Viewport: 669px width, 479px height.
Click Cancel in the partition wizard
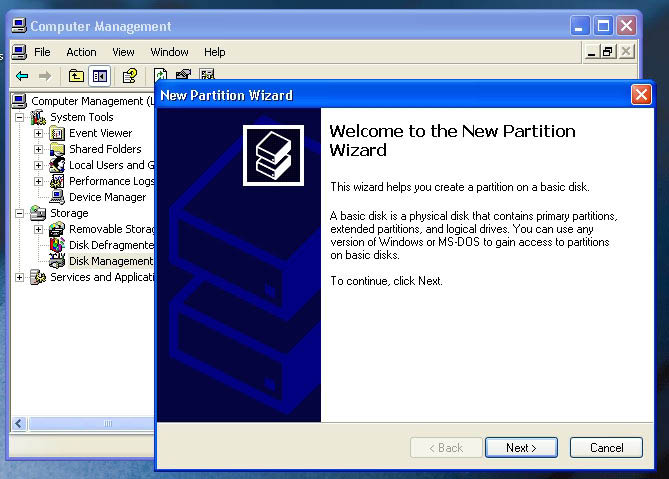click(x=606, y=447)
